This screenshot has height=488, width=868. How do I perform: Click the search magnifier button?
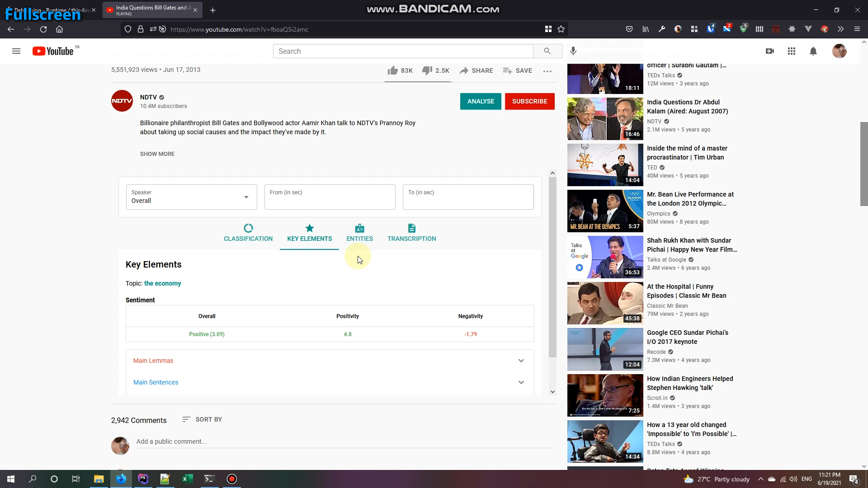[x=547, y=51]
